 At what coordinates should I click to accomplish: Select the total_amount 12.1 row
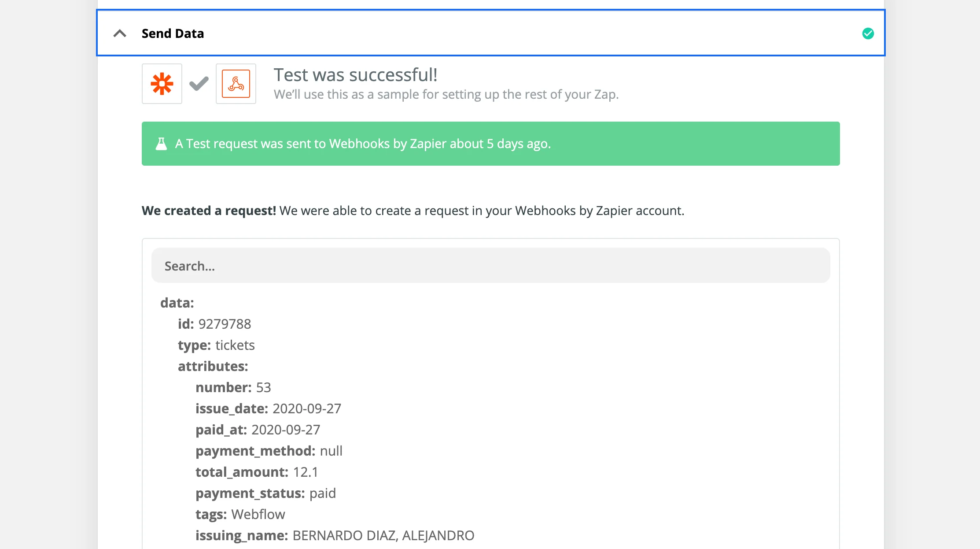pyautogui.click(x=257, y=472)
